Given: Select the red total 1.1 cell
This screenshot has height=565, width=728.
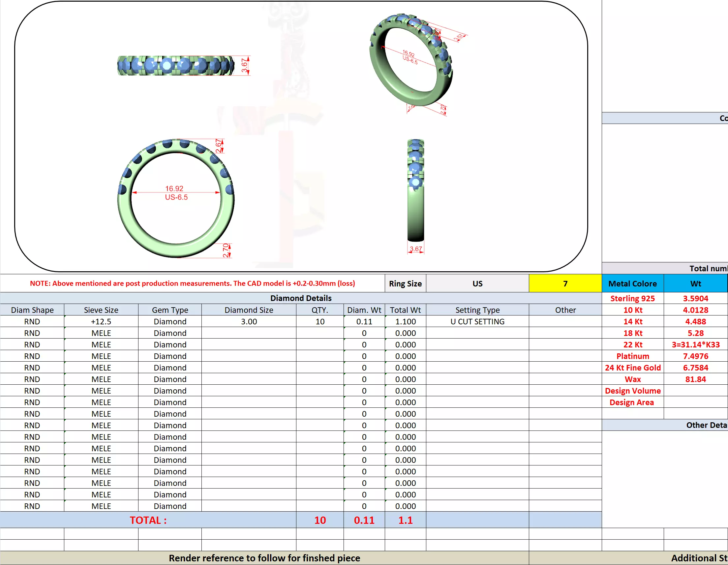Looking at the screenshot, I should [405, 520].
